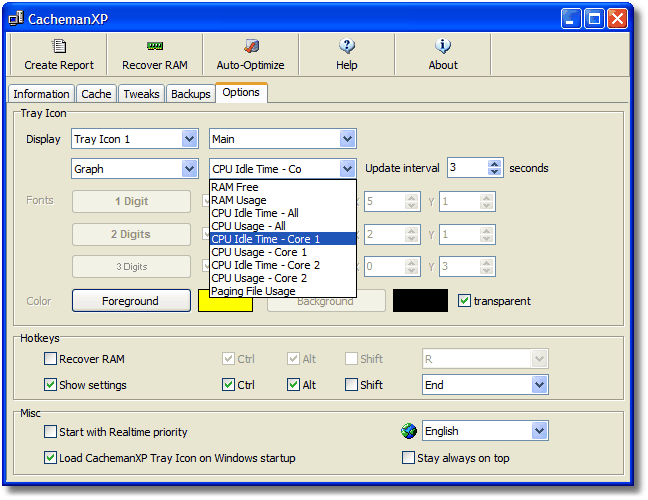Click the About info icon
Image resolution: width=648 pixels, height=500 pixels.
tap(443, 45)
